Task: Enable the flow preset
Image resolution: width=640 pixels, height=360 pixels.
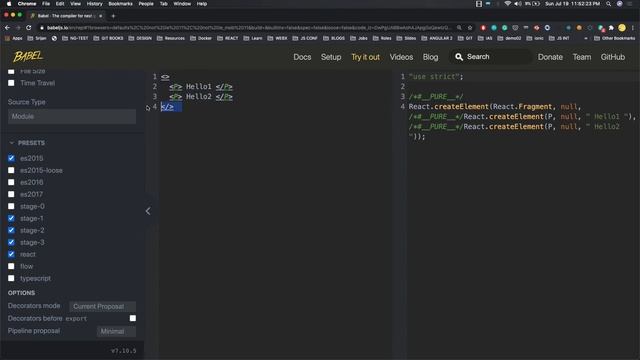Action: click(x=11, y=266)
